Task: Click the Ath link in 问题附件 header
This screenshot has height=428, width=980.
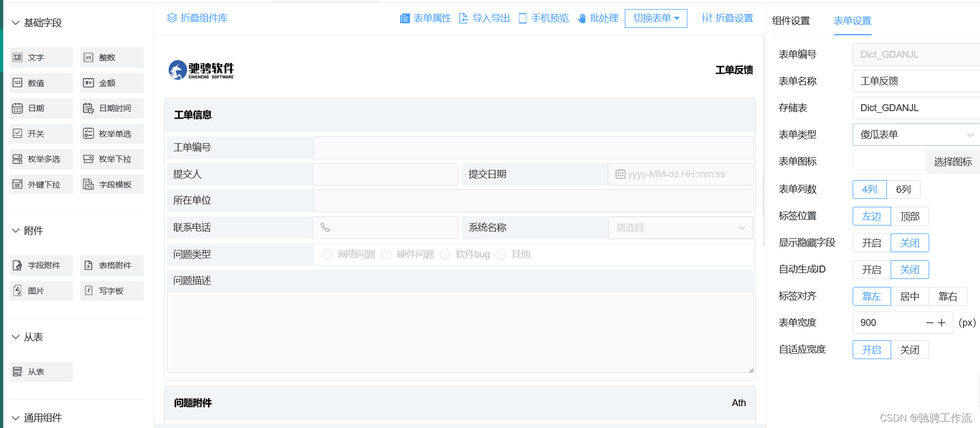Action: 739,403
